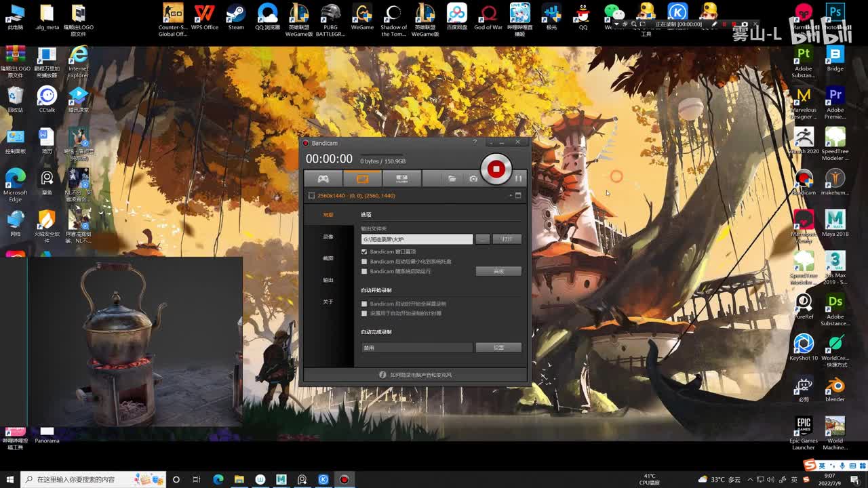The height and width of the screenshot is (488, 868).
Task: Toggle Bandicam 窗口置顶 checkbox
Action: click(364, 251)
